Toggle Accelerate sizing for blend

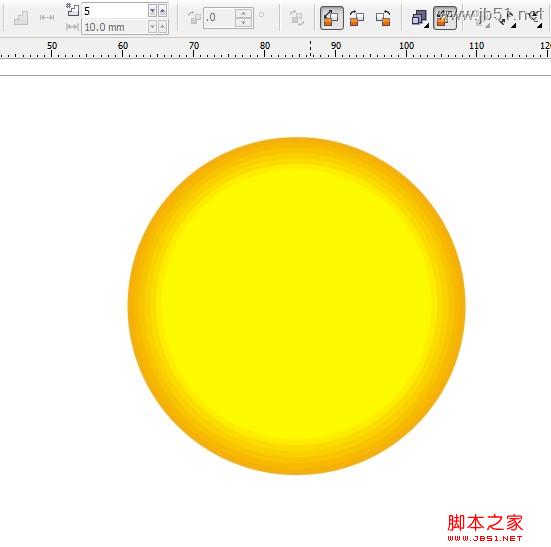pos(445,18)
